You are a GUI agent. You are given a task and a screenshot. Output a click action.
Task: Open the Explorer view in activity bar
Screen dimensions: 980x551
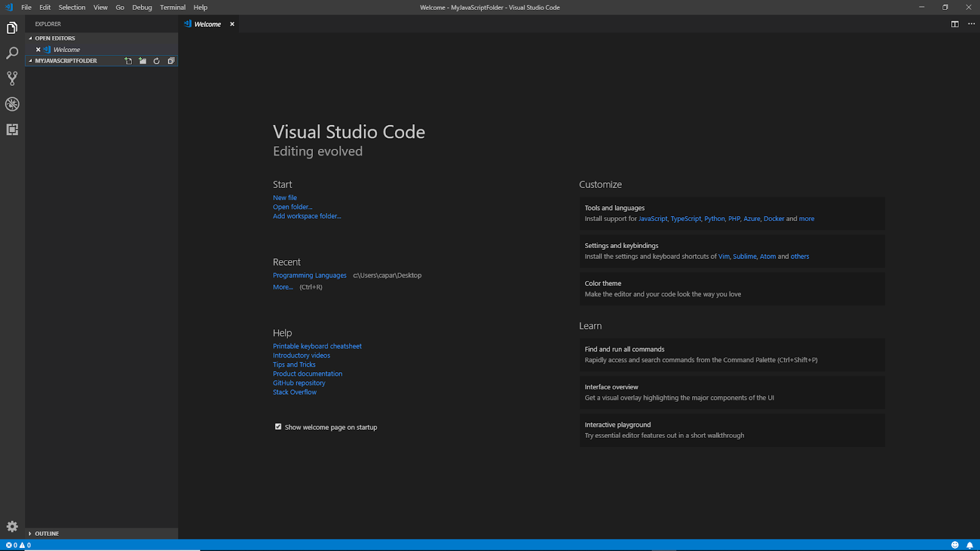12,28
